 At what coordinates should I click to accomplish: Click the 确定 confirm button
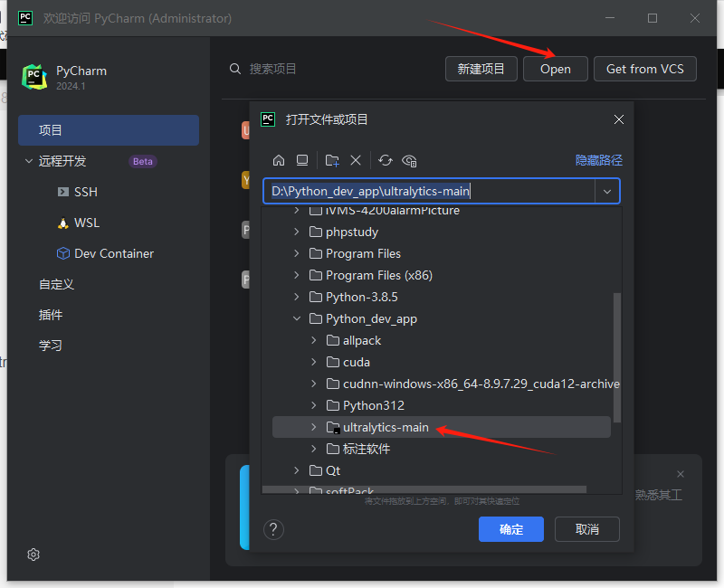pos(511,529)
